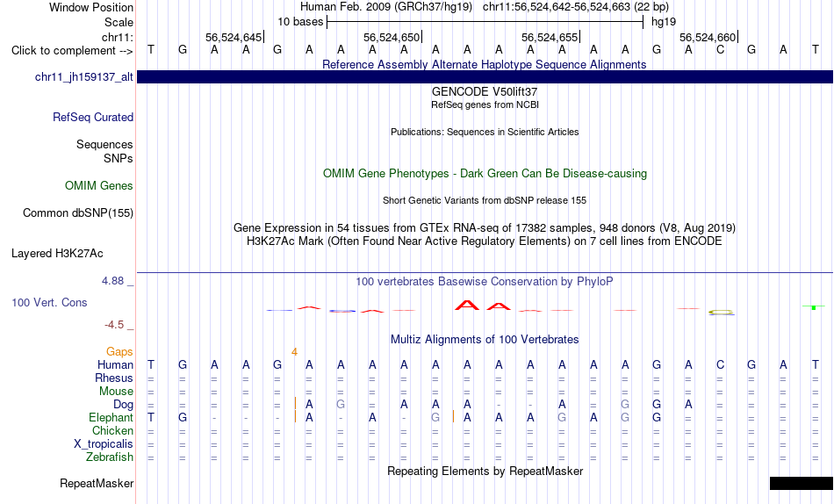Click 'RefSeq genes from NCBI' title

click(x=485, y=104)
